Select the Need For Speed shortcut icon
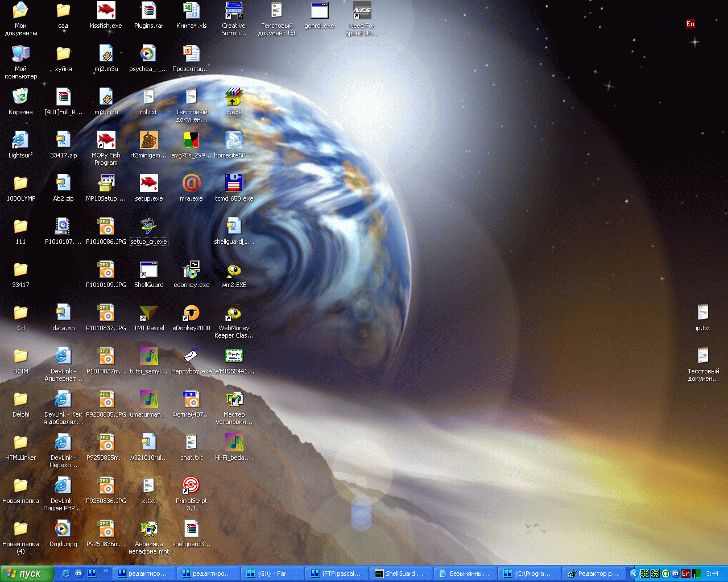This screenshot has height=582, width=728. [362, 11]
